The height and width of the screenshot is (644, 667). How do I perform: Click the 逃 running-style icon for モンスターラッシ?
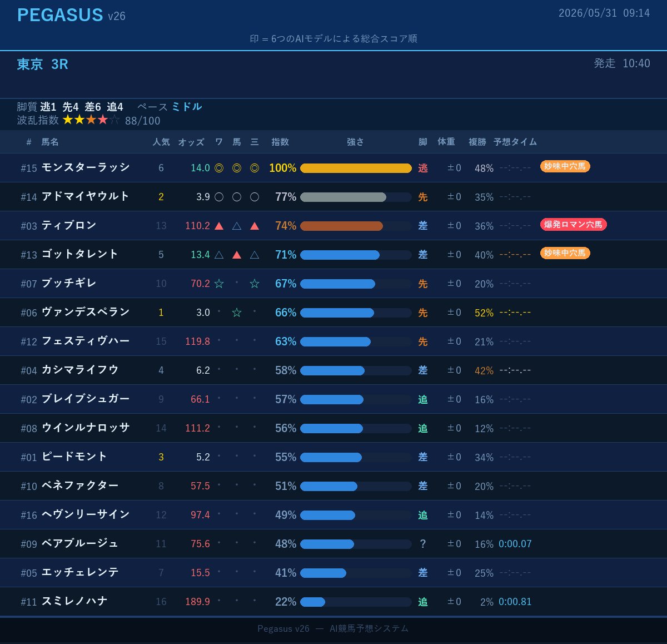pyautogui.click(x=423, y=168)
